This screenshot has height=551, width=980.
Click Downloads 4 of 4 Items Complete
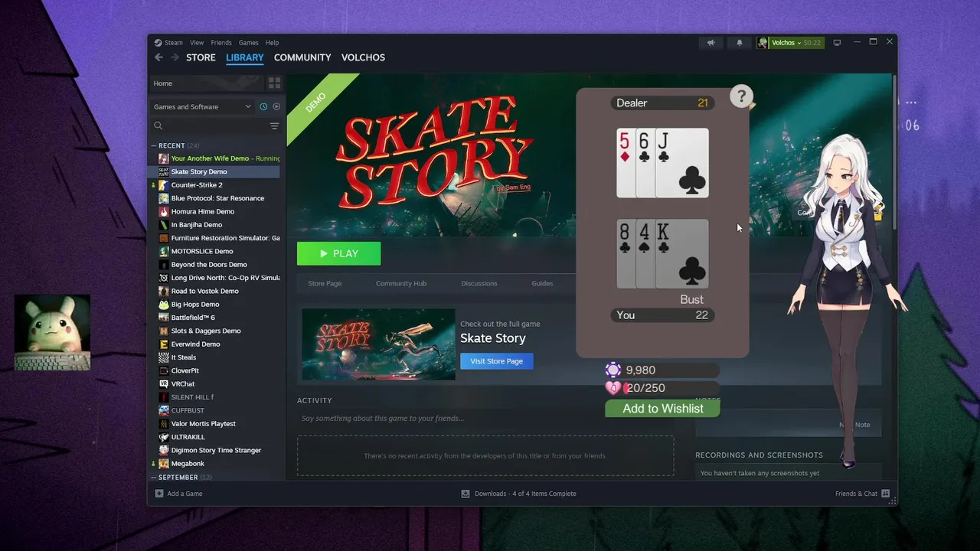point(525,494)
